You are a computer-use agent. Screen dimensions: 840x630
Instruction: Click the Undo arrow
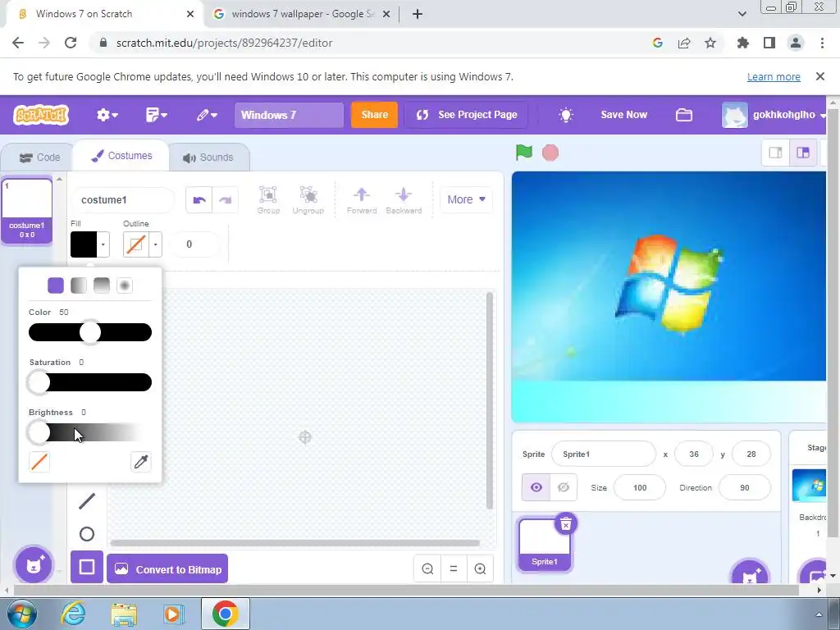coord(199,200)
